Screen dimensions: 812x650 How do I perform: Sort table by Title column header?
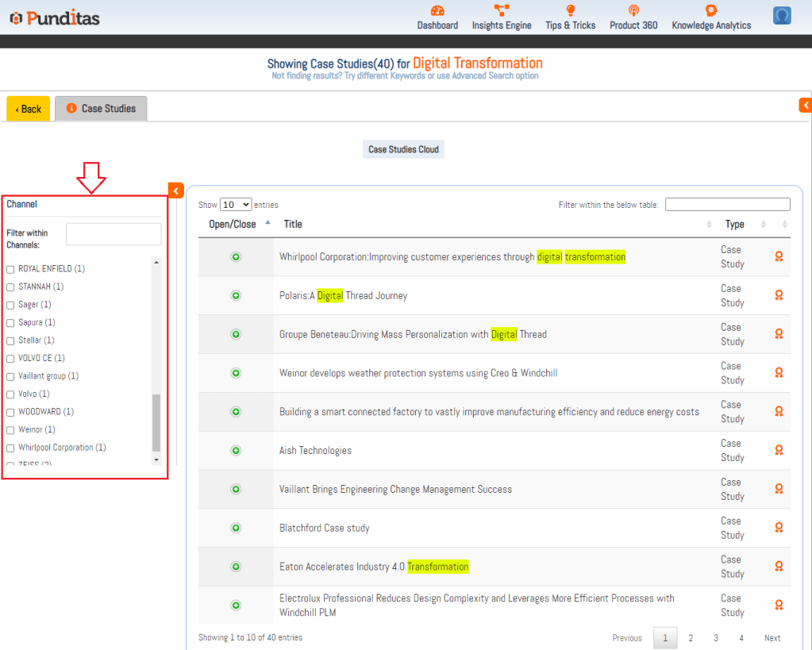(293, 225)
